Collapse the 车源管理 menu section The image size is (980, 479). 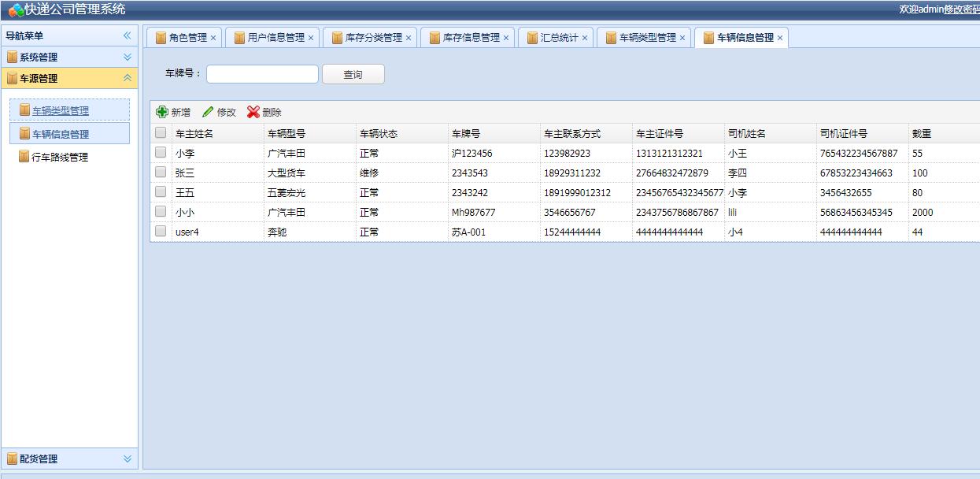click(x=128, y=78)
